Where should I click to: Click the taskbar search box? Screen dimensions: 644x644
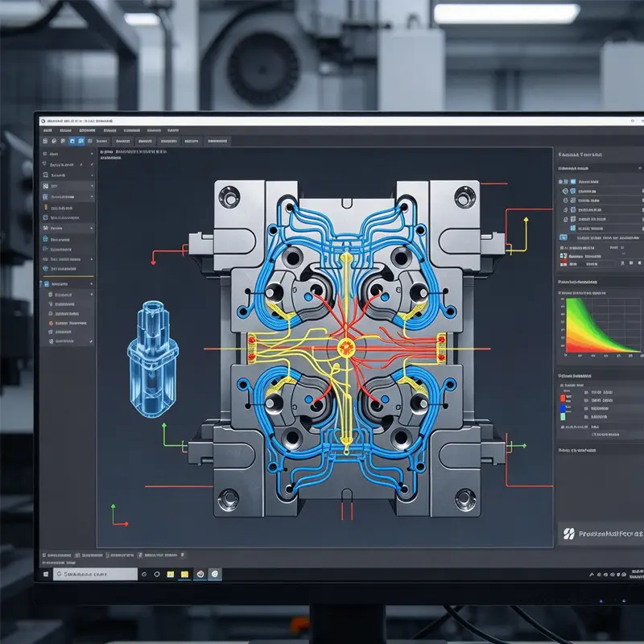pos(95,574)
